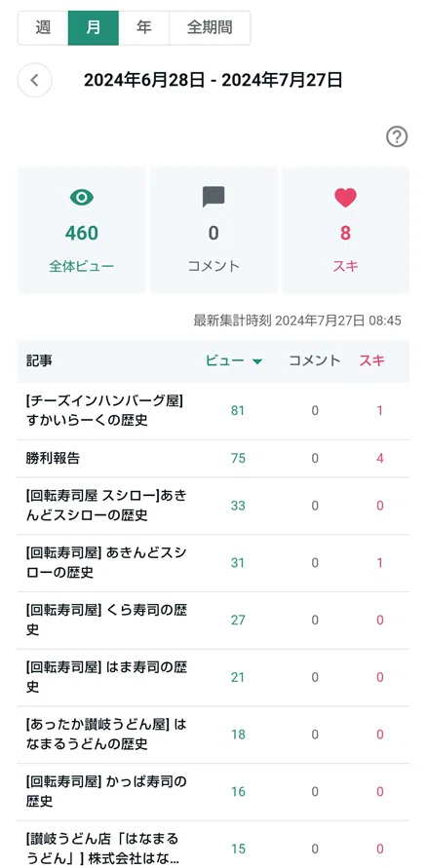This screenshot has height=868, width=427.
Task: Select the 月 tab
Action: [93, 27]
